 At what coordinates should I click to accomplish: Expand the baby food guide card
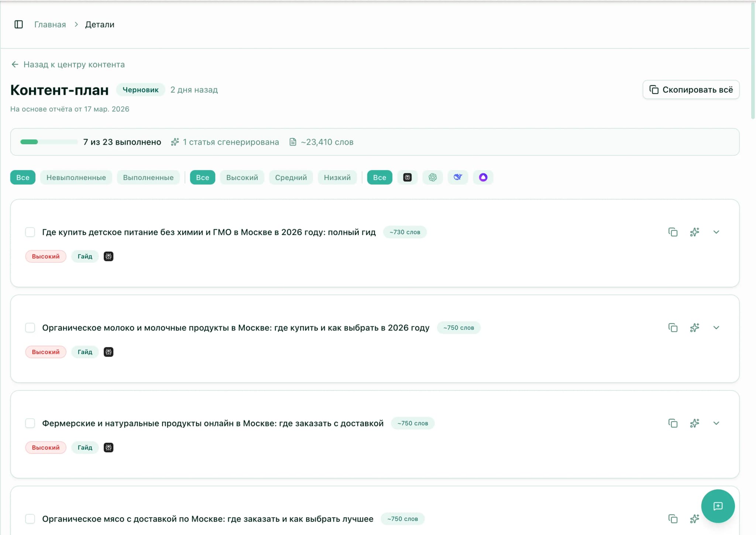coord(716,232)
